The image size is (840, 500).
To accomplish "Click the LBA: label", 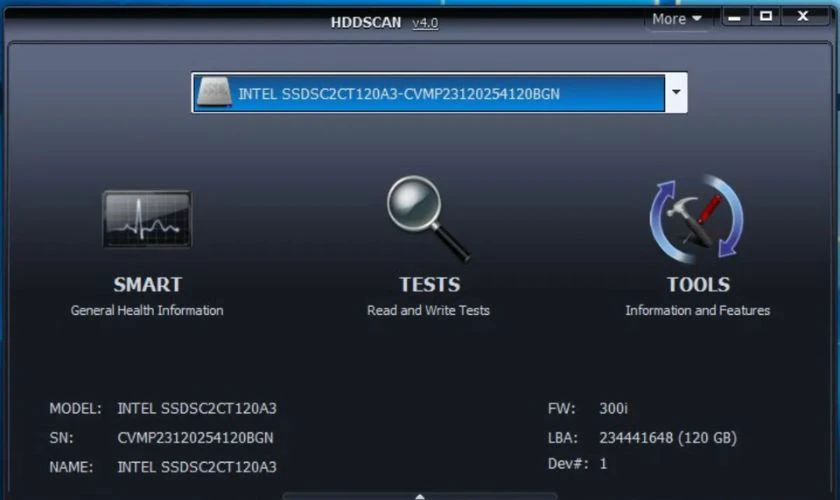I will (x=562, y=438).
